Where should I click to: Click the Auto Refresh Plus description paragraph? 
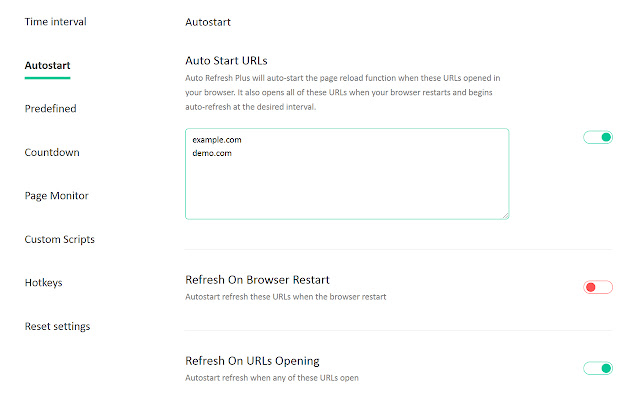point(345,92)
